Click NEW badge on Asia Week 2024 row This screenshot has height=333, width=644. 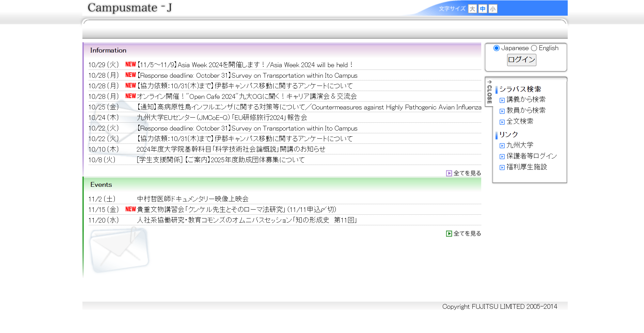pyautogui.click(x=130, y=64)
